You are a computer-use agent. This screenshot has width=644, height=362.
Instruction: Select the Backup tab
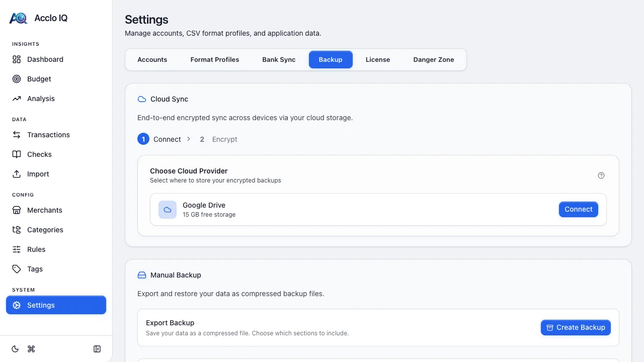tap(331, 59)
